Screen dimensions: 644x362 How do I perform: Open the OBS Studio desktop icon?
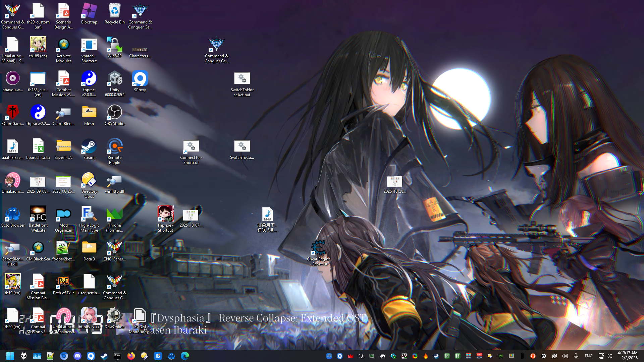point(114,113)
